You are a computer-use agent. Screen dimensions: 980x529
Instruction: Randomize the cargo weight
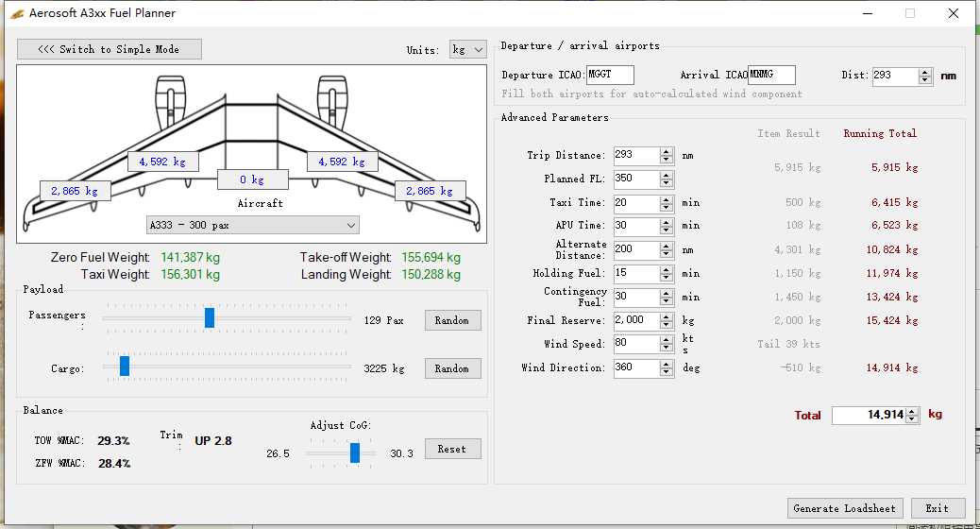452,368
